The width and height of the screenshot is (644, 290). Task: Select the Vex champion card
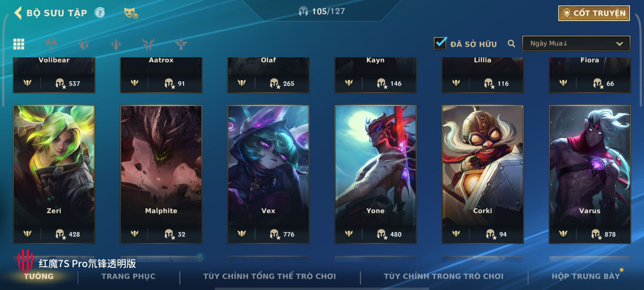(268, 175)
